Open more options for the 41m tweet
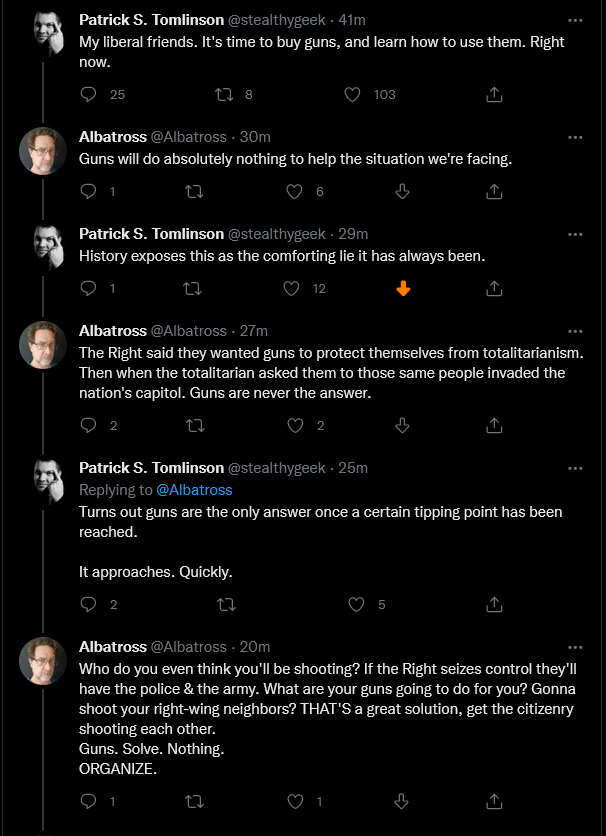606x836 pixels. pyautogui.click(x=575, y=21)
